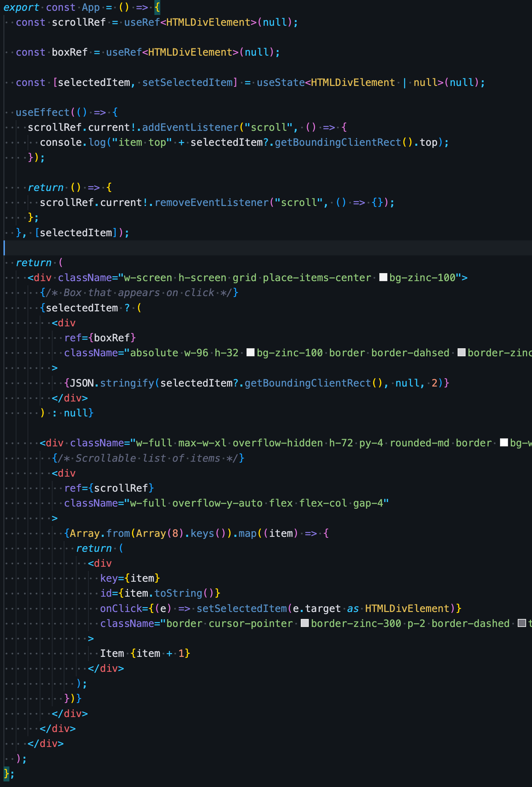Click setSelectedItem inside the onClick handler

click(242, 608)
